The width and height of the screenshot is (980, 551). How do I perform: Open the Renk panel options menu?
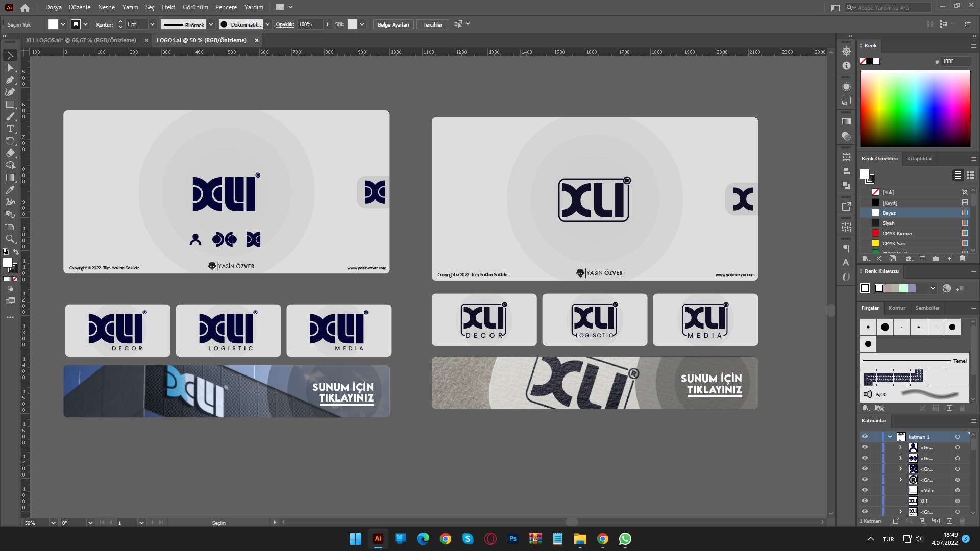(973, 46)
